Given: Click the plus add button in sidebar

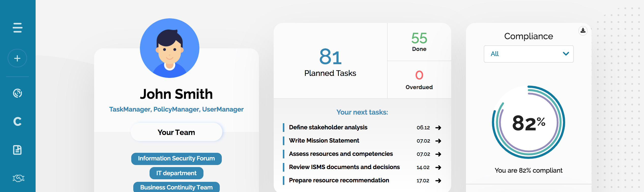Looking at the screenshot, I should [17, 58].
